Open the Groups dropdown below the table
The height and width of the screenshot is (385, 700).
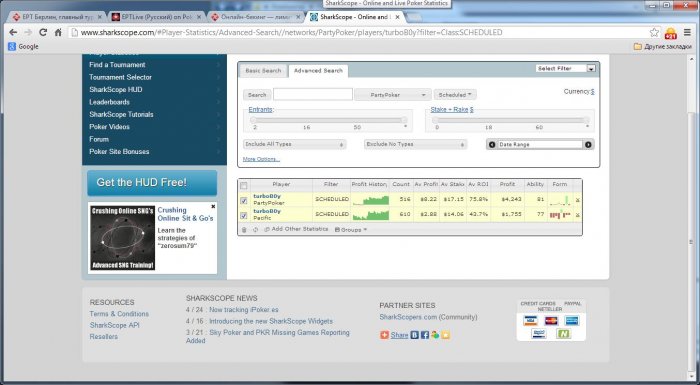[x=351, y=230]
